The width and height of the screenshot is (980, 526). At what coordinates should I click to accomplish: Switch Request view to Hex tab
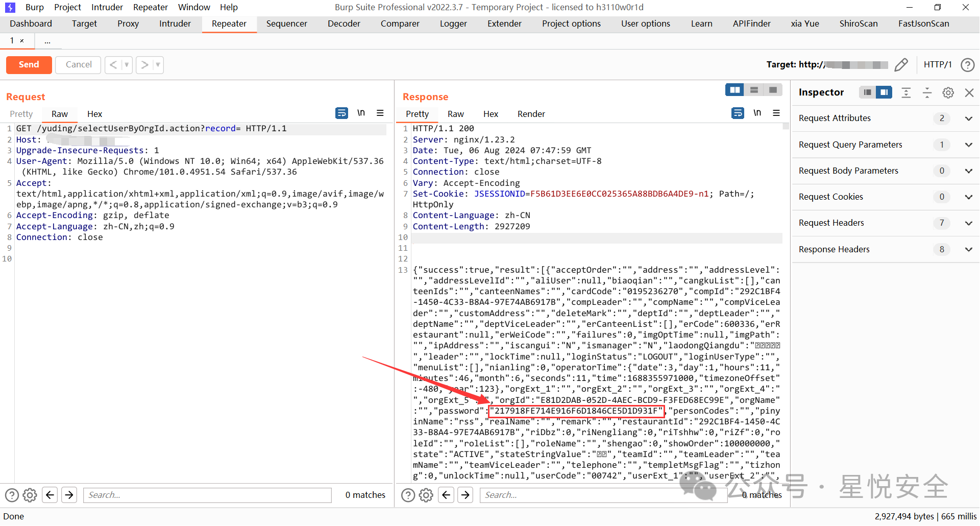[x=94, y=114]
